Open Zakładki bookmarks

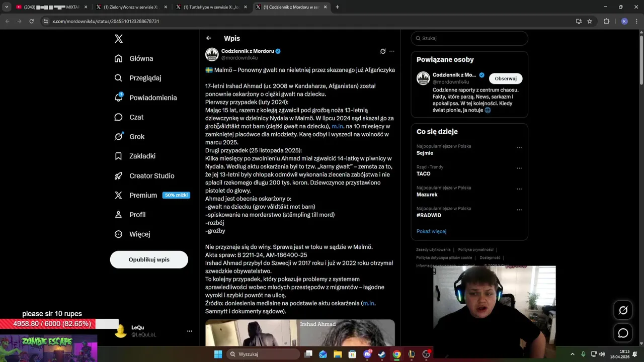pyautogui.click(x=135, y=156)
